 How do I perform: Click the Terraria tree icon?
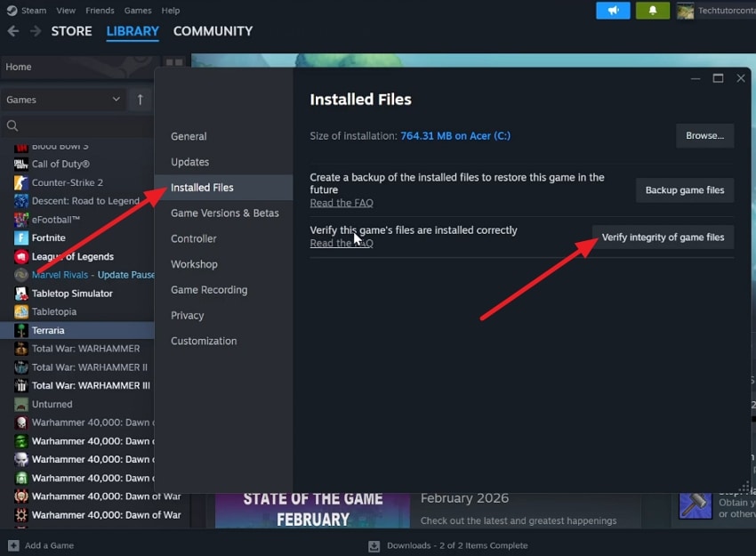pos(20,330)
